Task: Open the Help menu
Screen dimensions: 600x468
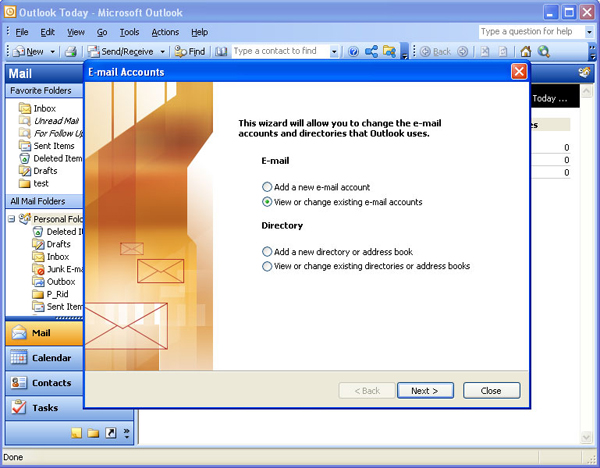Action: 199,32
